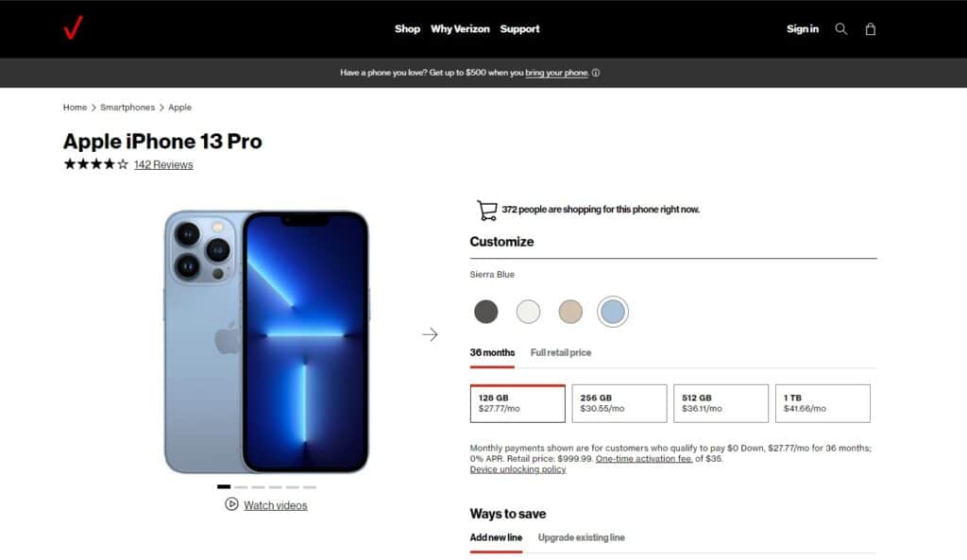Click the next image arrow
Image resolution: width=967 pixels, height=560 pixels.
click(x=430, y=334)
